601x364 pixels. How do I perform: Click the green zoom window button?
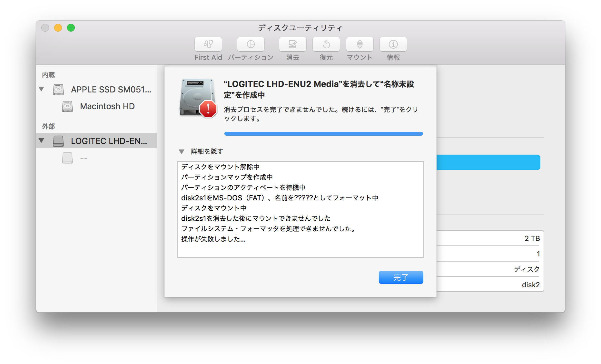pos(71,28)
